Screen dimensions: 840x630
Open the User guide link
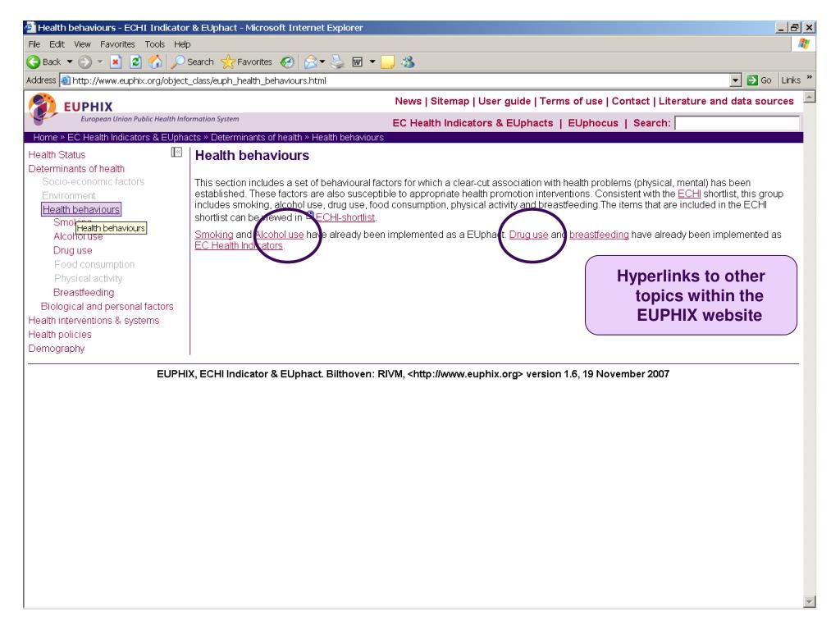tap(504, 101)
